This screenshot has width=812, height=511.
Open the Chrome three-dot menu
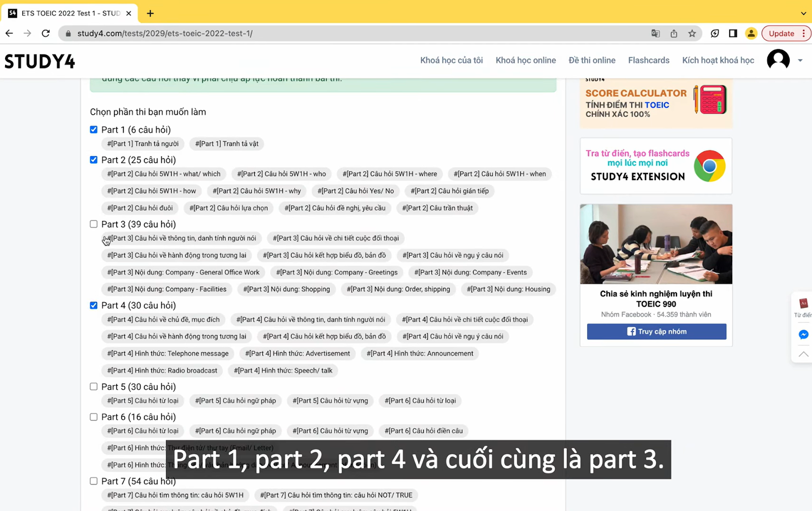tap(804, 33)
